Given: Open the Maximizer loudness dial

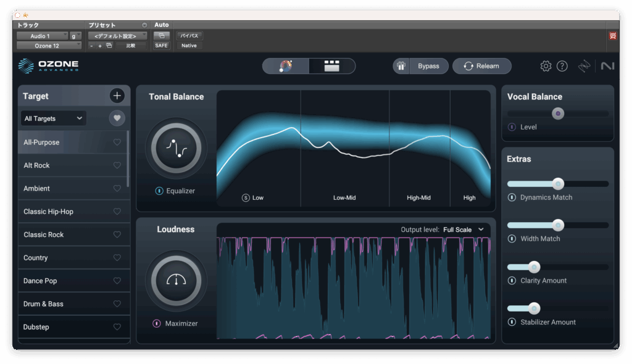Looking at the screenshot, I should (x=176, y=281).
